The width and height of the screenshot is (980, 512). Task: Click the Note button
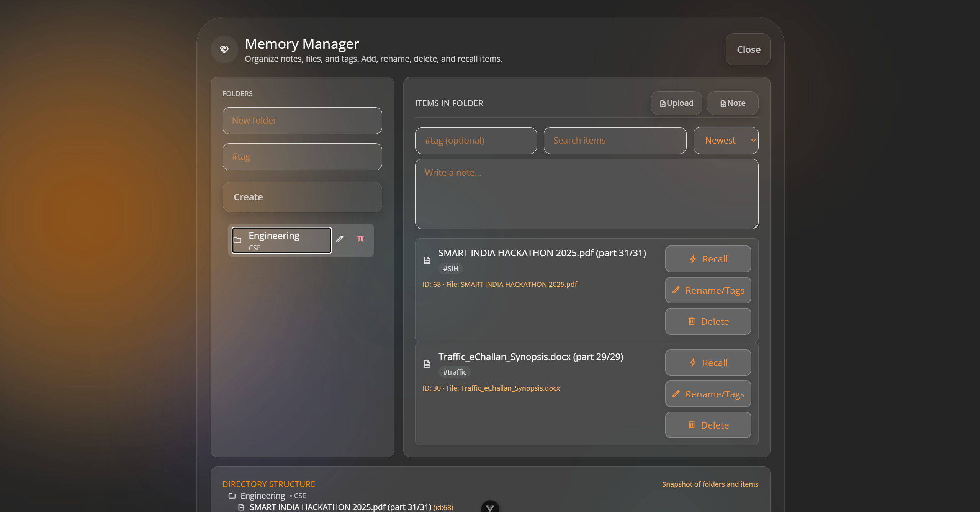click(x=732, y=103)
